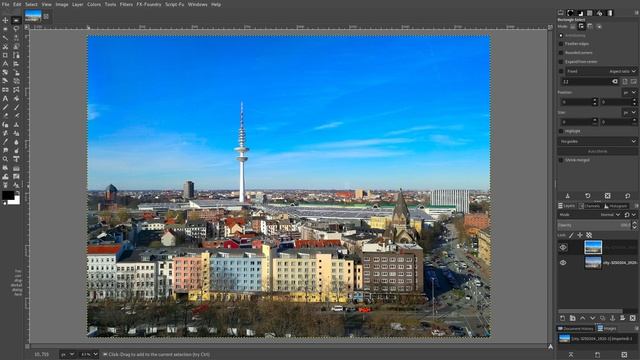Viewport: 640px width, 360px height.
Task: Select the Move tool in the toolbox
Action: tap(5, 20)
